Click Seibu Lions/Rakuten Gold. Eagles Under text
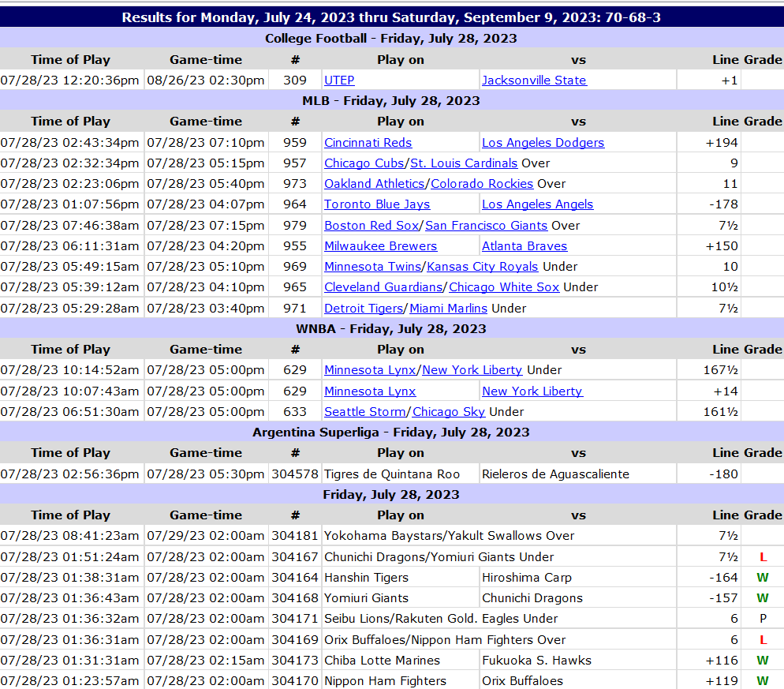Image resolution: width=784 pixels, height=689 pixels. [441, 619]
